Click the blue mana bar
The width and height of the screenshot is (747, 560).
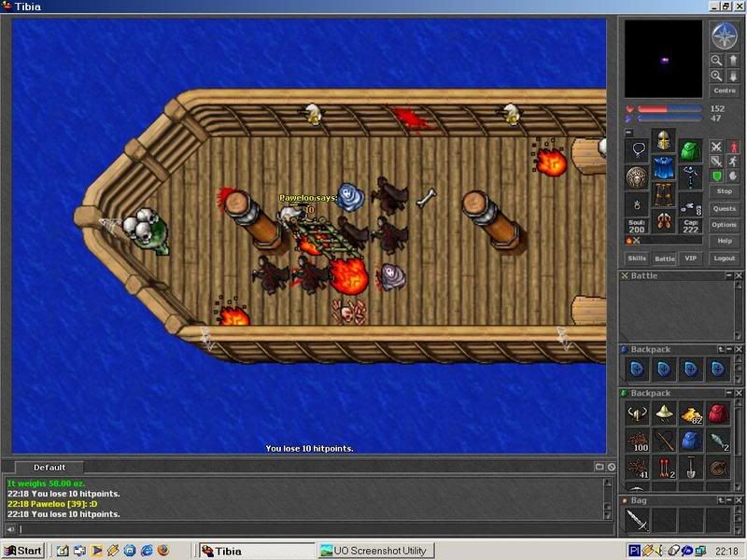[669, 119]
